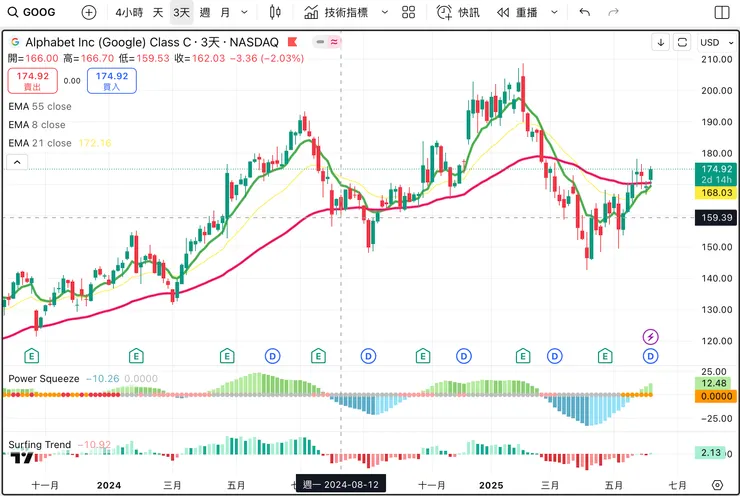This screenshot has height=496, width=740.
Task: Select the EMA 55 close legend
Action: tap(40, 107)
